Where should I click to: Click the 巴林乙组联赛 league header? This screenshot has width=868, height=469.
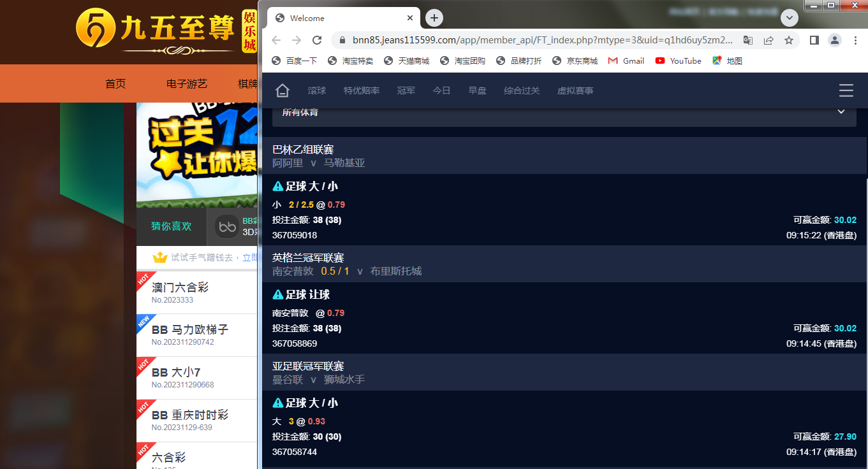[x=303, y=149]
